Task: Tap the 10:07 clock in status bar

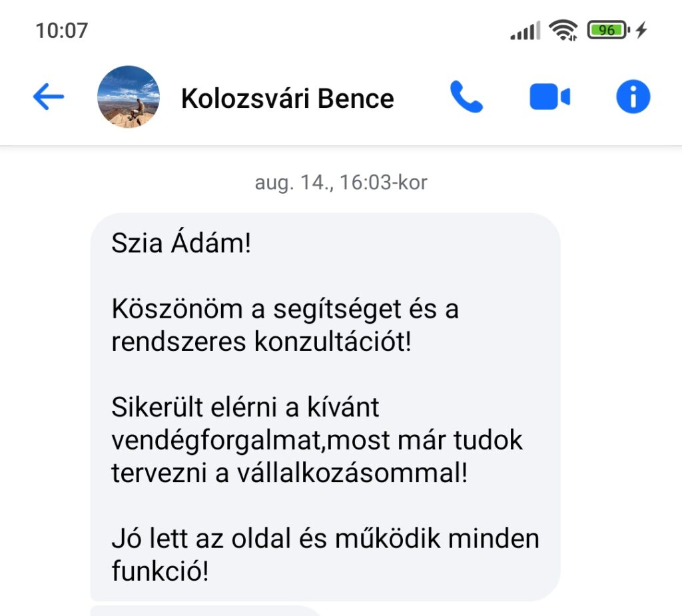Action: [61, 31]
